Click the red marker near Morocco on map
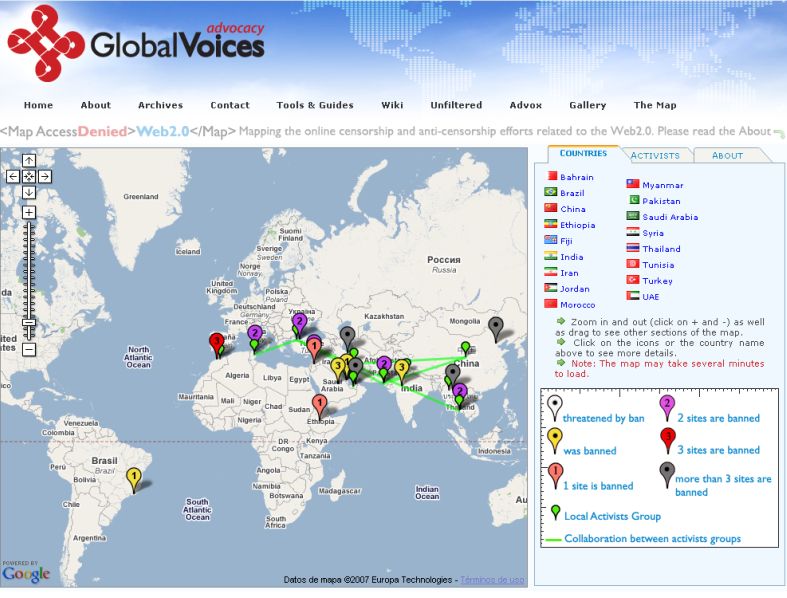787x598 pixels. [215, 342]
